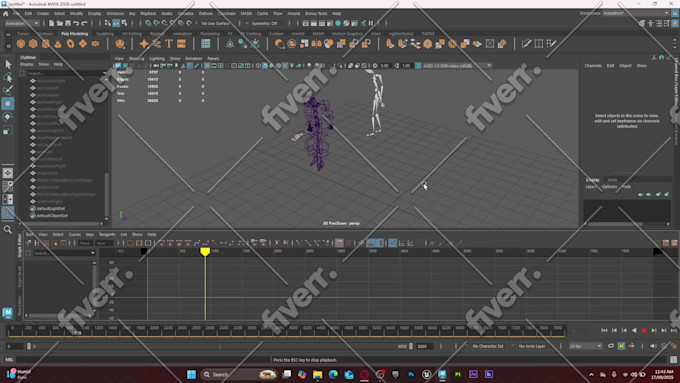Open the Playback menu
680x383 pixels.
pyautogui.click(x=148, y=13)
